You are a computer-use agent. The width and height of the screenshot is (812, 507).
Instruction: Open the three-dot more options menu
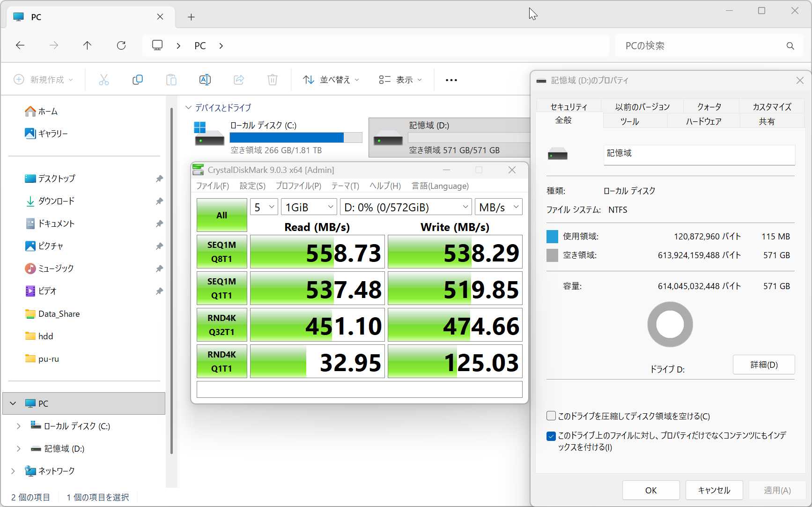[x=451, y=80]
